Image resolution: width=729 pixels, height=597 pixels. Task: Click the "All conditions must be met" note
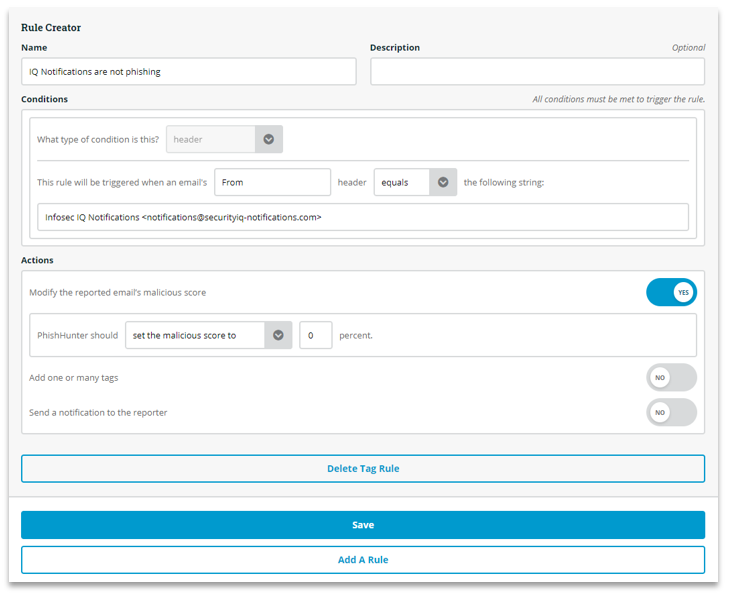click(x=618, y=99)
